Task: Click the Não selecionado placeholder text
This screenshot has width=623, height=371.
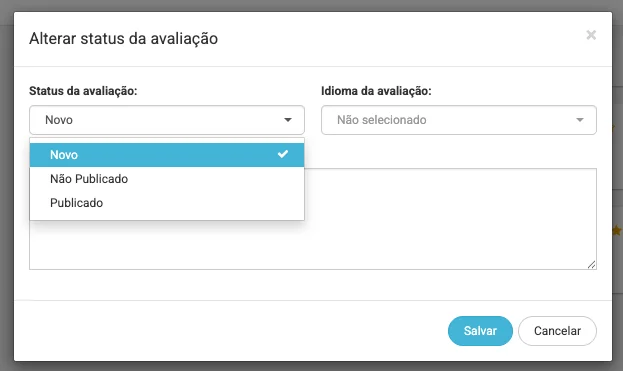Action: tap(382, 120)
